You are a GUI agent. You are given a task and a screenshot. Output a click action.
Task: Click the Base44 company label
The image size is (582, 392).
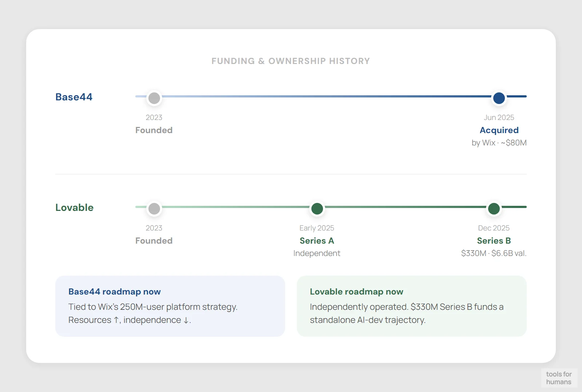pos(74,97)
